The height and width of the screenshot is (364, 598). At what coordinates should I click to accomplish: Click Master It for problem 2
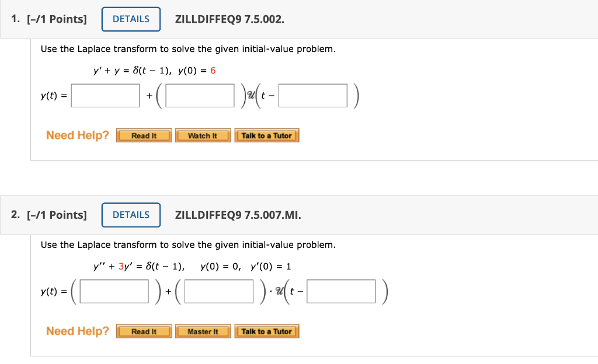pos(203,331)
